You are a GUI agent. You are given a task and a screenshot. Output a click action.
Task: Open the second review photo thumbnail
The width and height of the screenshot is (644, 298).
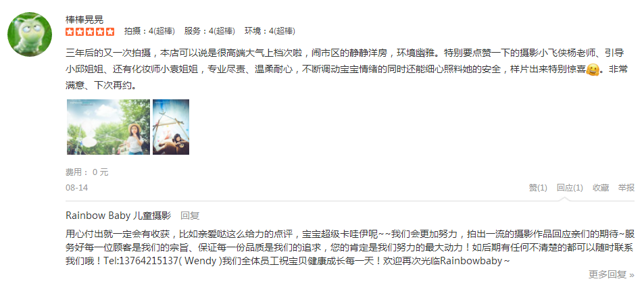[x=171, y=127]
